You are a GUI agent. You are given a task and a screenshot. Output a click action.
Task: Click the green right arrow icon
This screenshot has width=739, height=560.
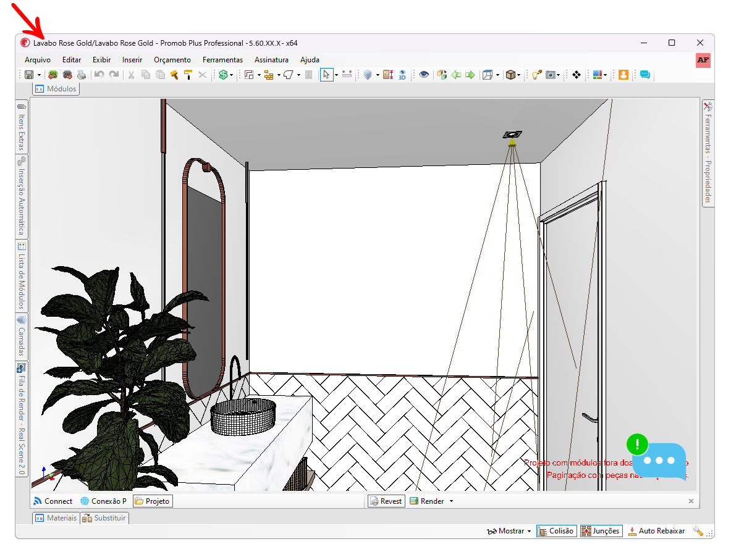pos(470,75)
